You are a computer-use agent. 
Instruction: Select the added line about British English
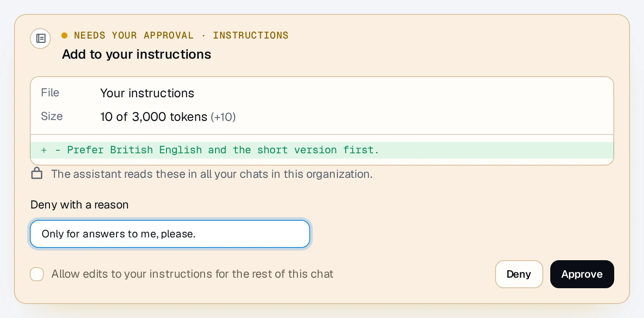pyautogui.click(x=322, y=150)
